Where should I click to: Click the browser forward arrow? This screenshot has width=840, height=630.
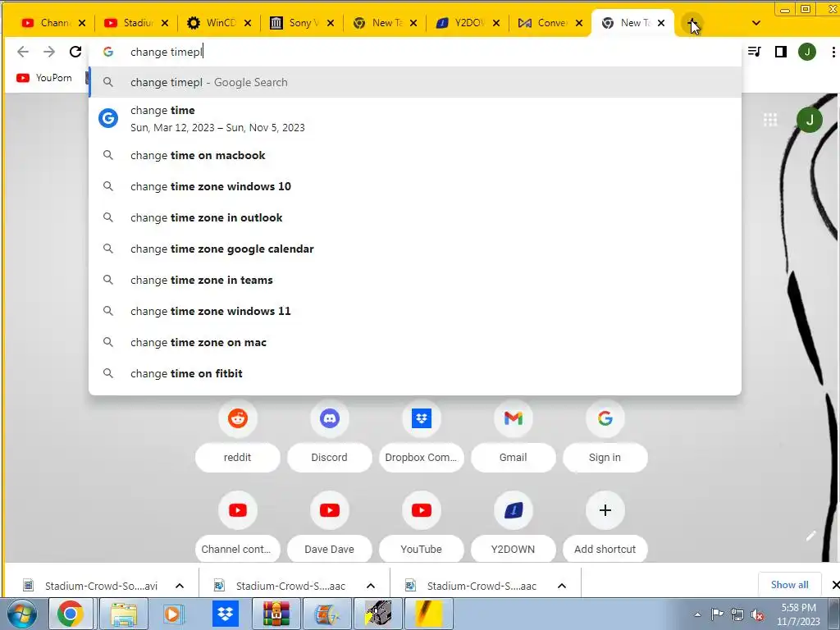coord(49,52)
